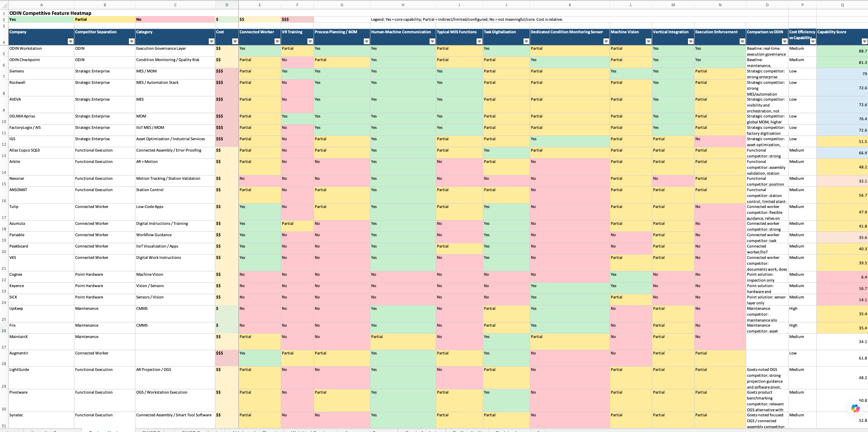Viewport: 868px width, 432px height.
Task: Open the Human-Machine Communication filter dropdown
Action: [x=432, y=42]
